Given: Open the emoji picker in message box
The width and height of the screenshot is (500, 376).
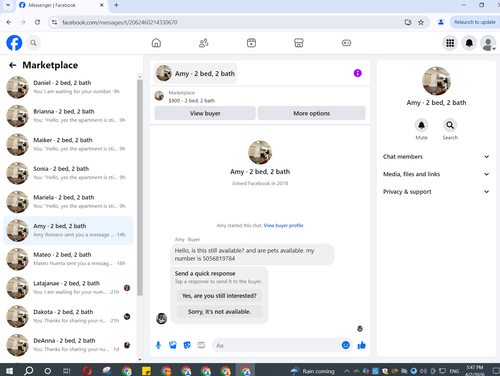Looking at the screenshot, I should tap(346, 345).
